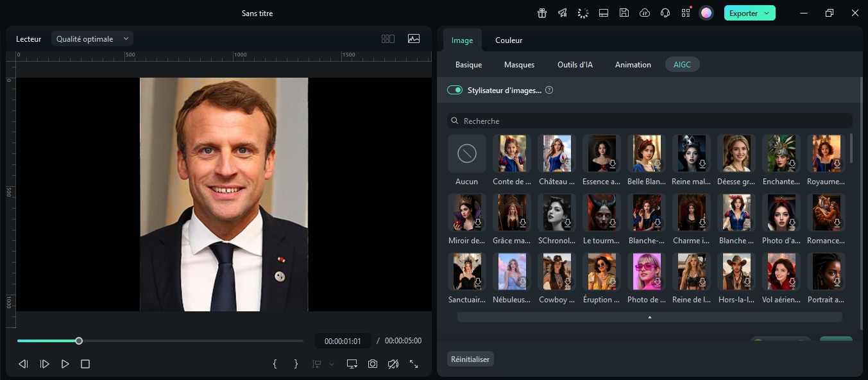Toggle the muted volume icon in player
The image size is (868, 380).
pos(393,364)
